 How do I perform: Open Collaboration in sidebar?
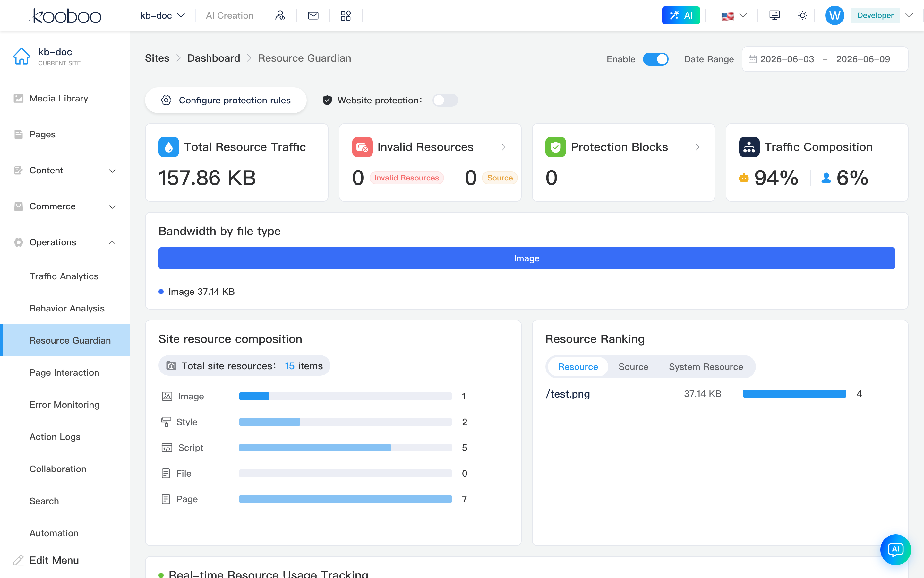point(65,469)
